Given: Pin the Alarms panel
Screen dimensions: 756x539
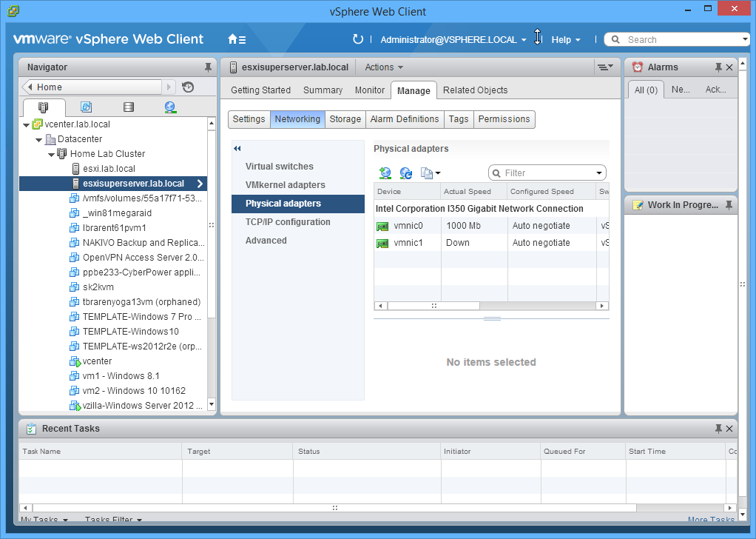Looking at the screenshot, I should point(718,67).
